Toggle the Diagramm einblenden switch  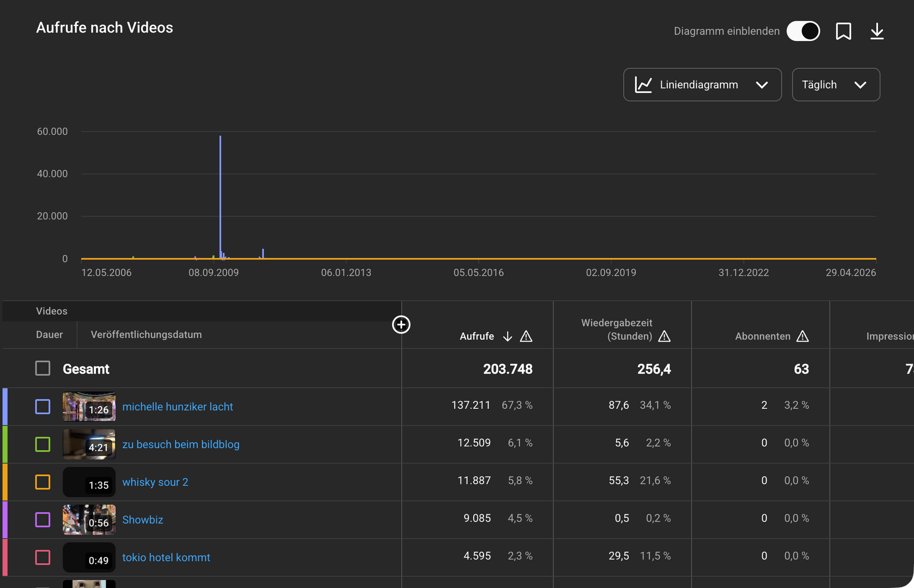[x=803, y=31]
